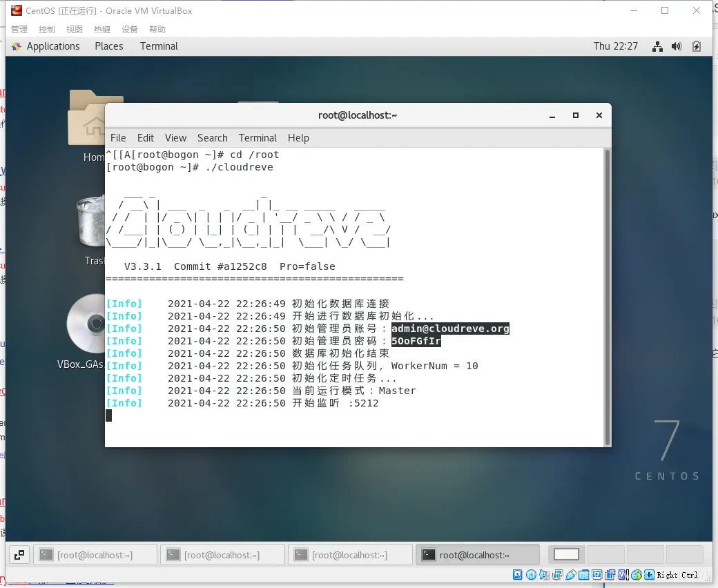718x588 pixels.
Task: Click VirtualBox window logo icon
Action: [17, 10]
